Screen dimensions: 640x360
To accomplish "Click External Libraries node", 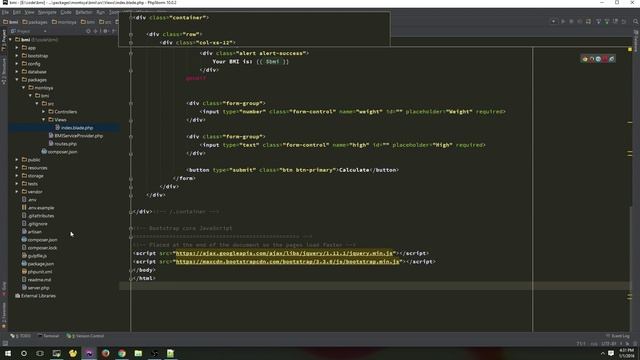I will 38,296.
